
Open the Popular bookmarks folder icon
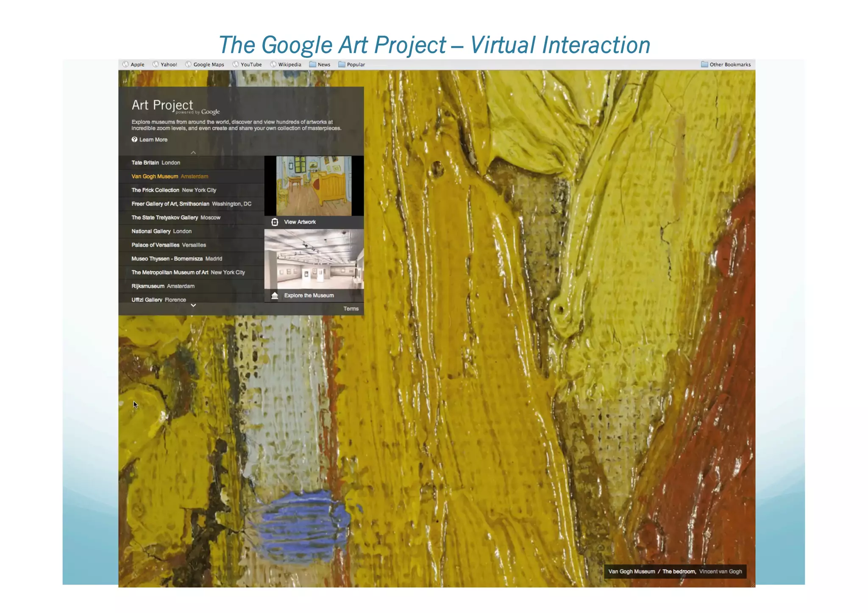click(342, 64)
